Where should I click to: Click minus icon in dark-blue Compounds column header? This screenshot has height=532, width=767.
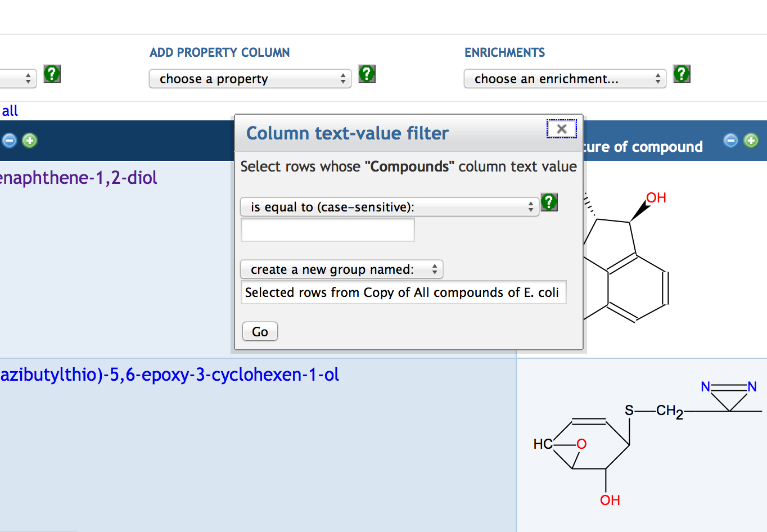coord(10,140)
